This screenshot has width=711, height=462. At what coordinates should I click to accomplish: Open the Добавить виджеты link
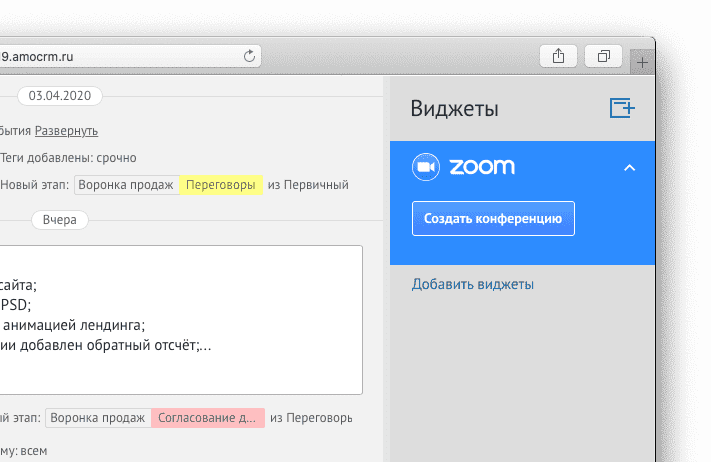pyautogui.click(x=473, y=284)
